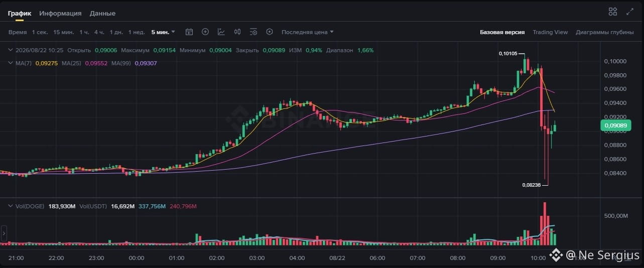Viewport: 644px width, 268px height.
Task: Click the tallest red volume bar near 10:00
Action: [x=545, y=224]
